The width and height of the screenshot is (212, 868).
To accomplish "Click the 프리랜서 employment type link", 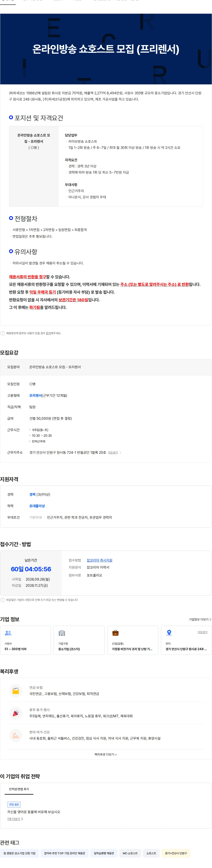I will pos(35,396).
